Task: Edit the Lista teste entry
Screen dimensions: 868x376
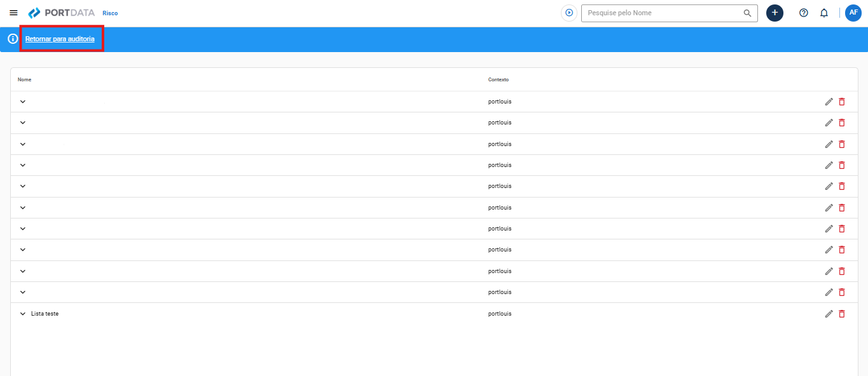Action: [x=829, y=314]
